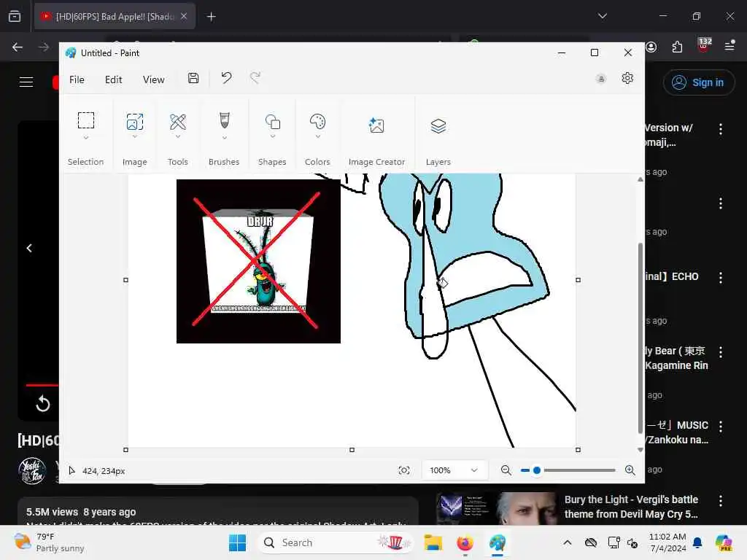Open the File menu in Paint
This screenshot has height=560, width=747.
click(x=77, y=79)
